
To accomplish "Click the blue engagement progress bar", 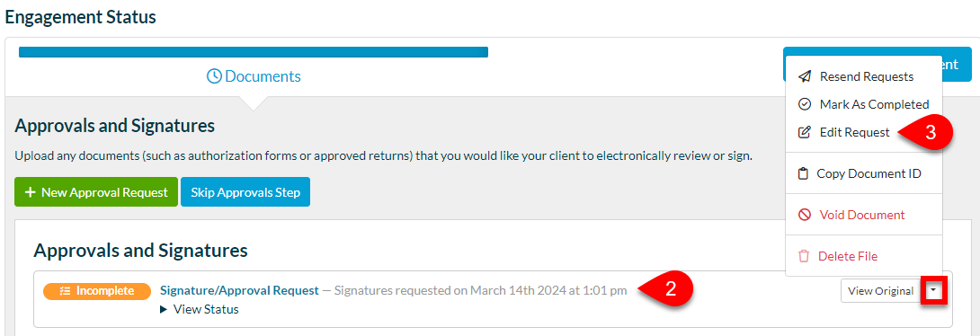I will pos(254,52).
